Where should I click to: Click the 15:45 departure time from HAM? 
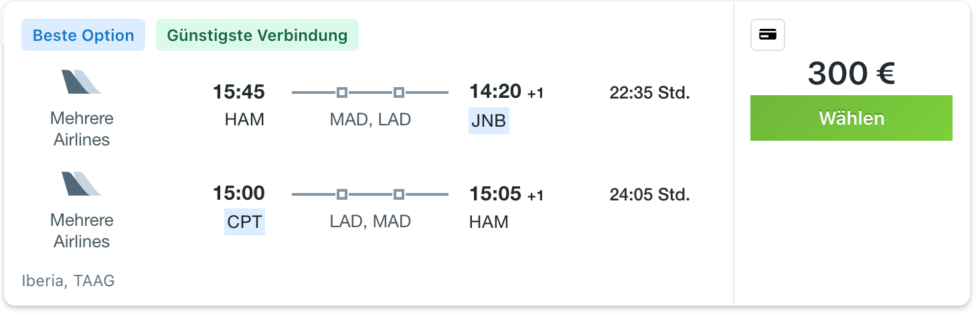(239, 92)
